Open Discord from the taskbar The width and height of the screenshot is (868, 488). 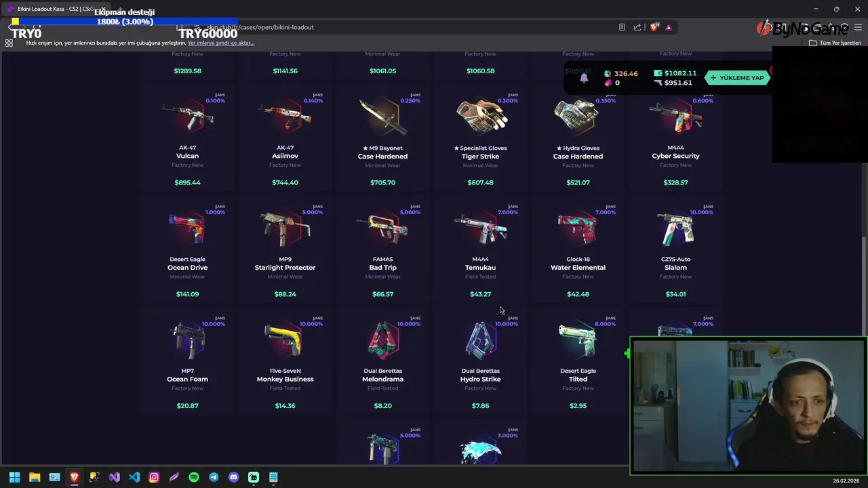click(234, 477)
